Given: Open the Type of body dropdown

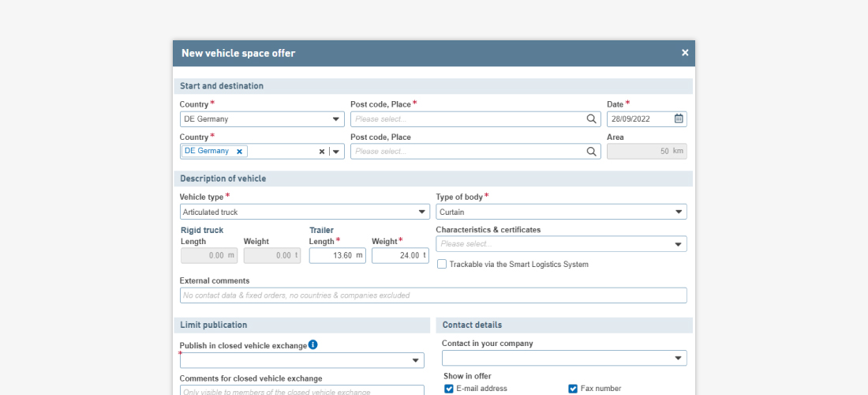Looking at the screenshot, I should (x=679, y=213).
